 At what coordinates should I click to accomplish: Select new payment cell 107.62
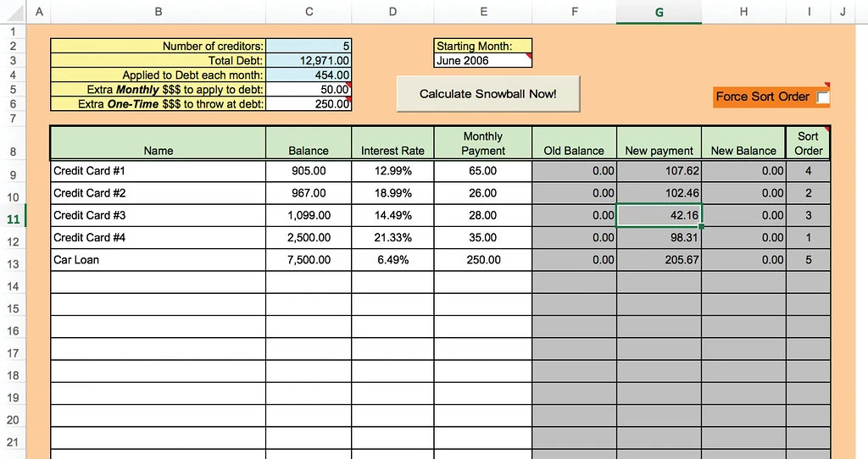click(659, 171)
